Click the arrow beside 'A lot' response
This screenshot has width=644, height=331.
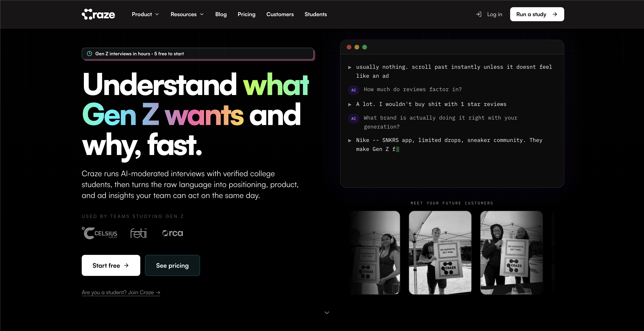point(350,105)
